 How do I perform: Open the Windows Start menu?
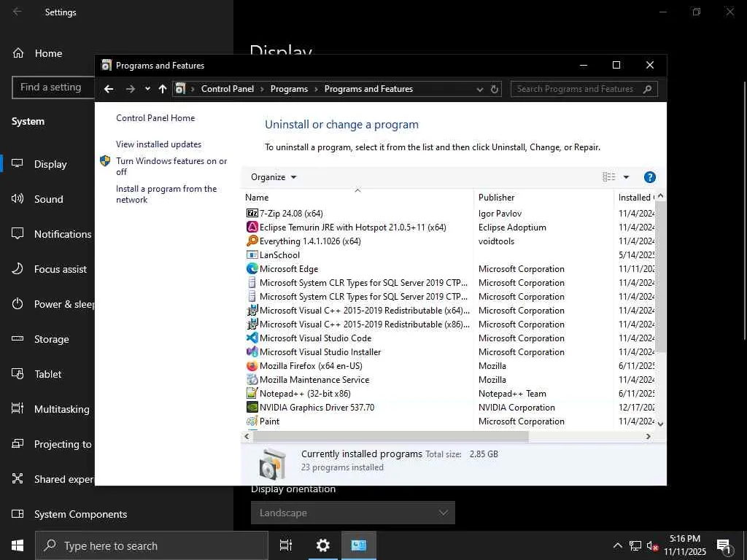[18, 545]
